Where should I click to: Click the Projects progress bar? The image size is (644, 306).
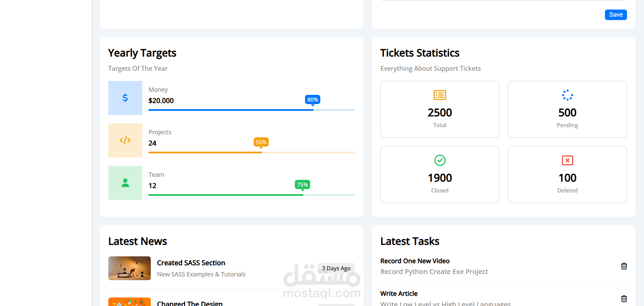(x=251, y=152)
